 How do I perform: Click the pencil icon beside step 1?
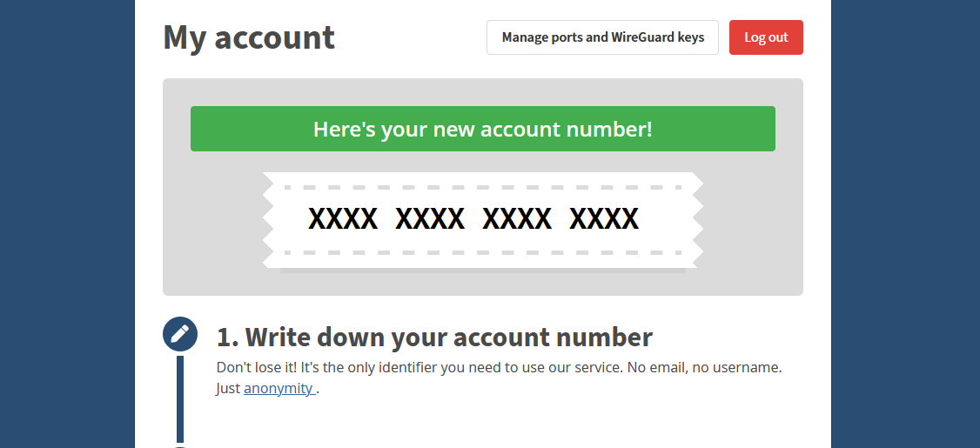pos(180,334)
